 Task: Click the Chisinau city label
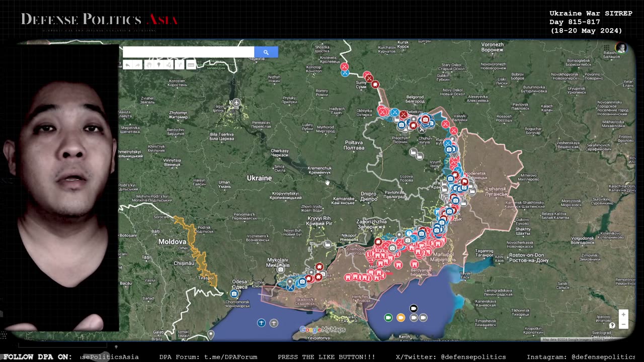pos(184,263)
